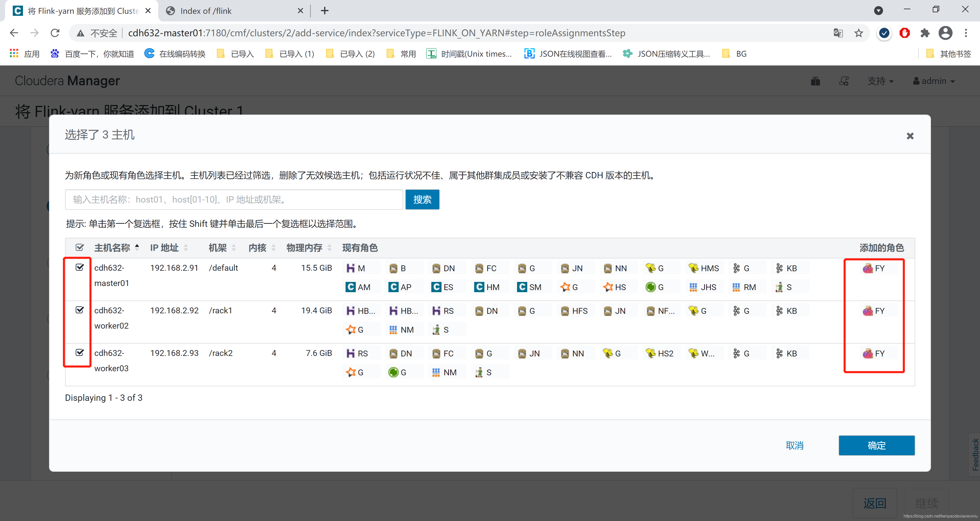
Task: Click the Chrome translate page icon
Action: click(x=838, y=33)
